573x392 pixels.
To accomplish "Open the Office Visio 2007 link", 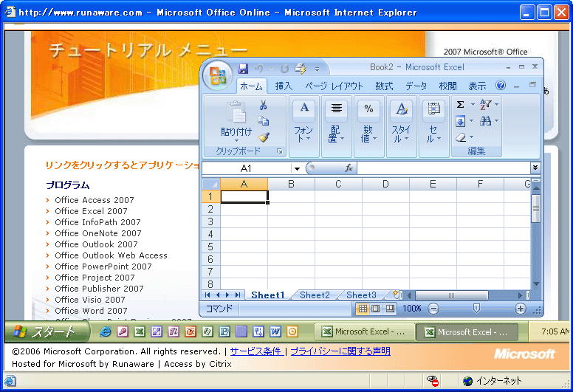I will 90,300.
